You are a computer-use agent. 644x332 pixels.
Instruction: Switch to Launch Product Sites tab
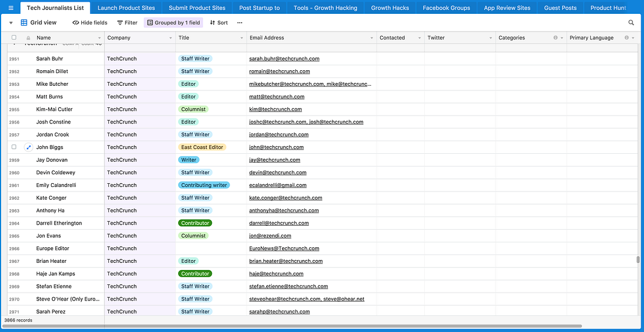click(x=126, y=8)
